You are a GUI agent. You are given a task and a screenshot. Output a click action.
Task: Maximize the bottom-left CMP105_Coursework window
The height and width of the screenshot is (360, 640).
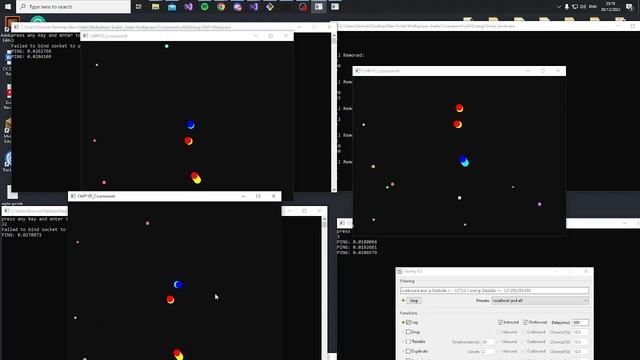pos(258,196)
